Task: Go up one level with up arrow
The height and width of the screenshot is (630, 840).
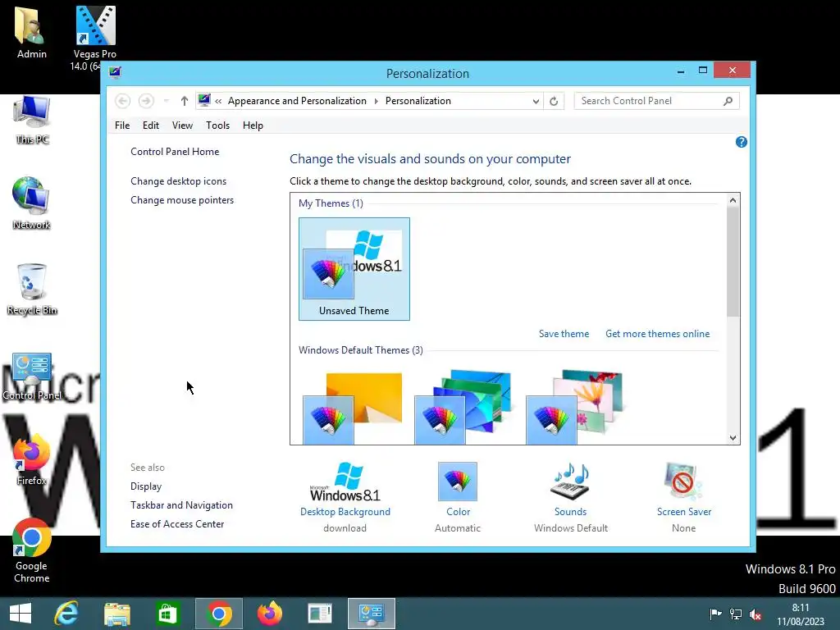Action: pyautogui.click(x=185, y=101)
